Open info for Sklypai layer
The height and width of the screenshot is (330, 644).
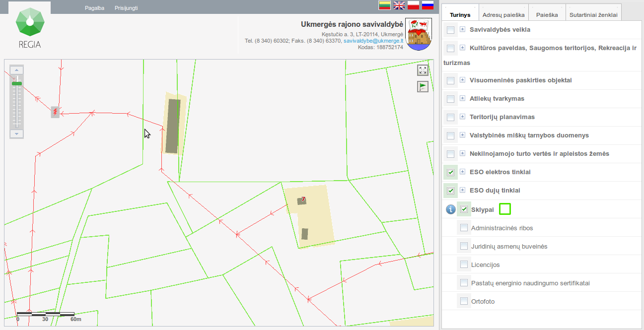coord(450,209)
